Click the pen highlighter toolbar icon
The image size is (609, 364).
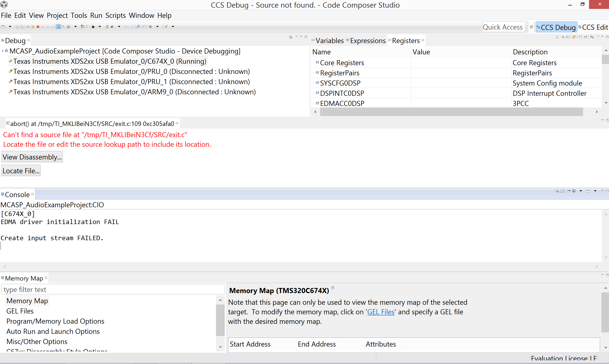click(x=166, y=27)
